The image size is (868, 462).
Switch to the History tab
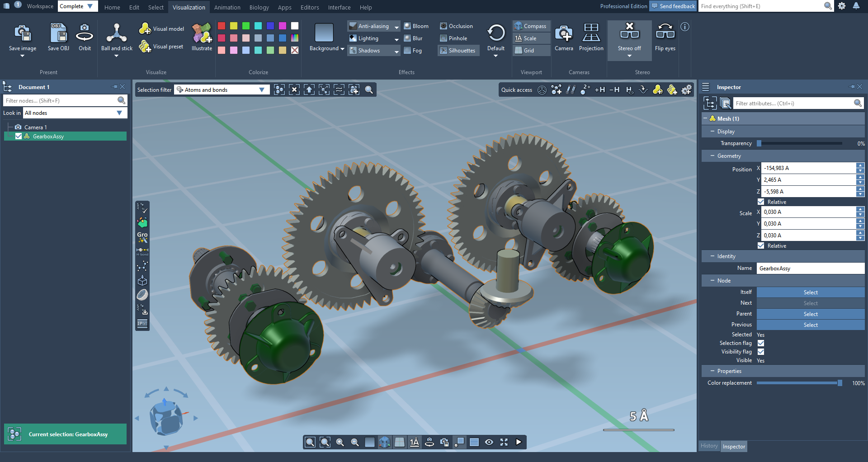pos(709,446)
